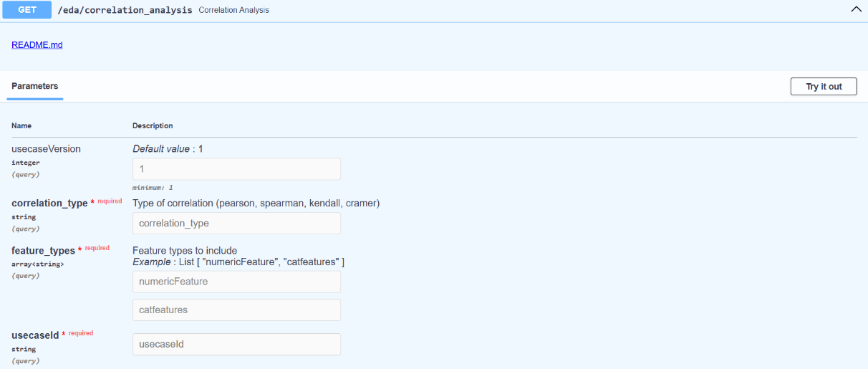
Task: Click the Name column header
Action: tap(21, 125)
